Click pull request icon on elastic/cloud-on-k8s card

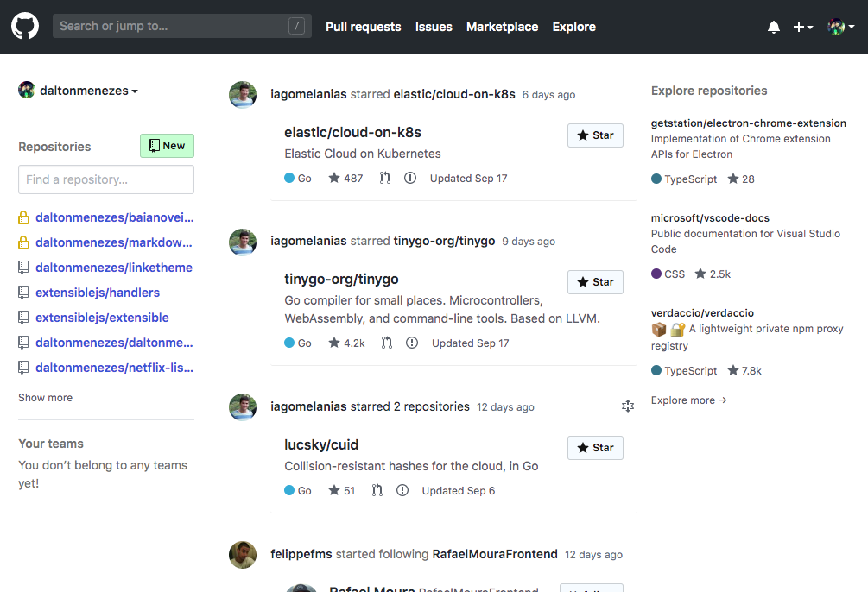(385, 179)
